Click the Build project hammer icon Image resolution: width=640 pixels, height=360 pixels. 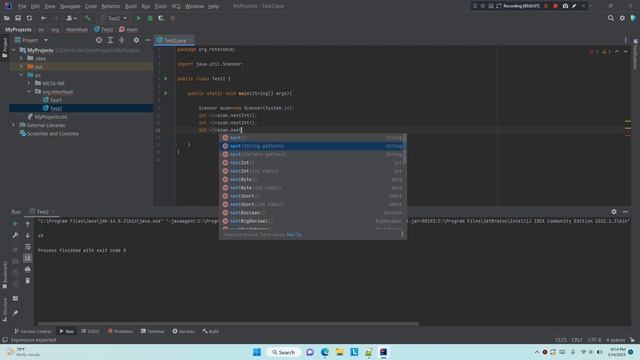88,18
